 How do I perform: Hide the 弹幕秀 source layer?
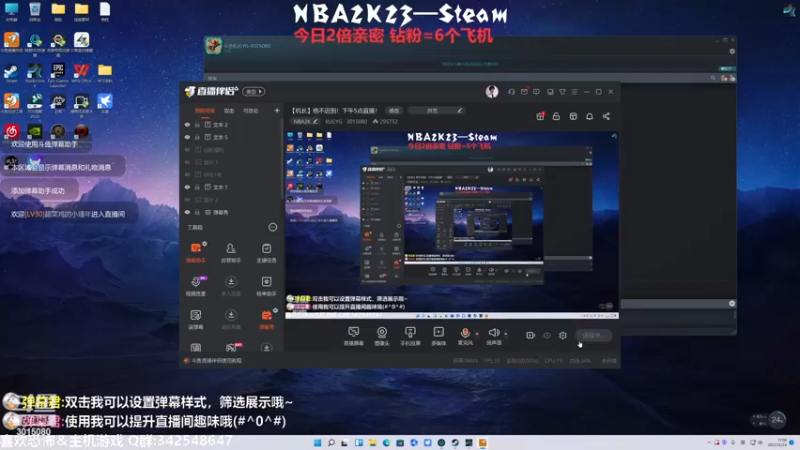coord(187,212)
